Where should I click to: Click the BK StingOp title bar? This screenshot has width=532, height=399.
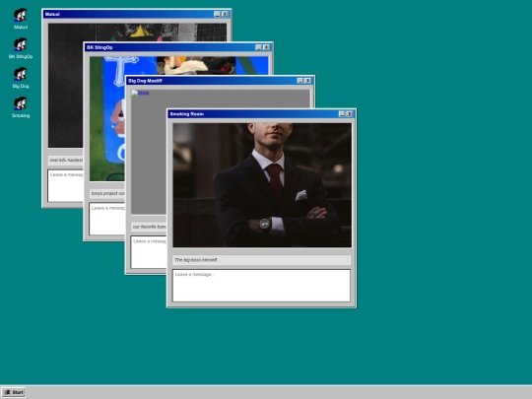pyautogui.click(x=177, y=47)
